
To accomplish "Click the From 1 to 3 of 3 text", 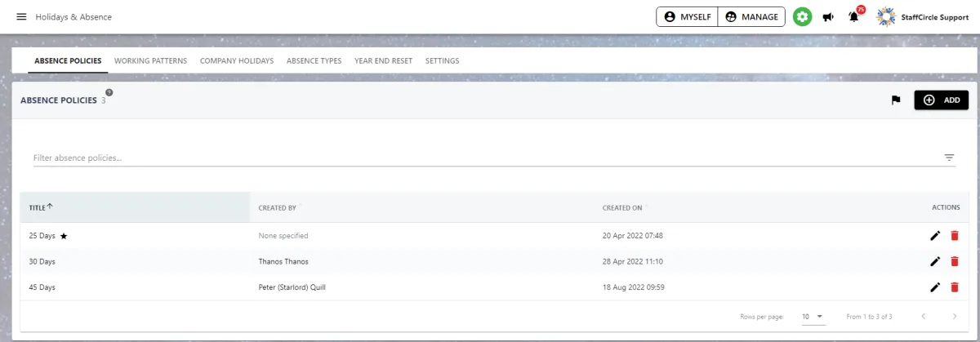I will point(869,316).
